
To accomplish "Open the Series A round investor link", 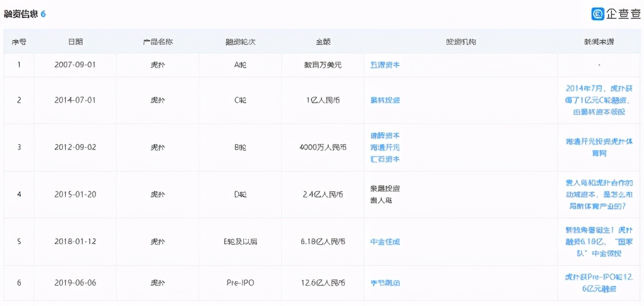I will pos(385,65).
